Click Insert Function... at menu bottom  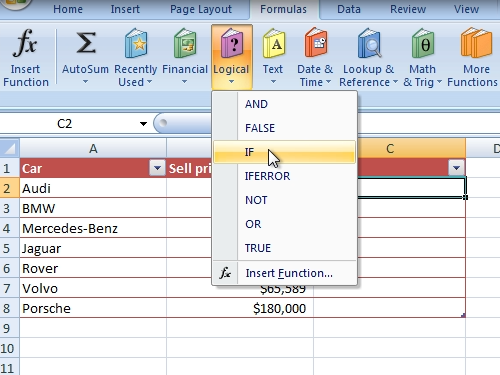pyautogui.click(x=284, y=273)
